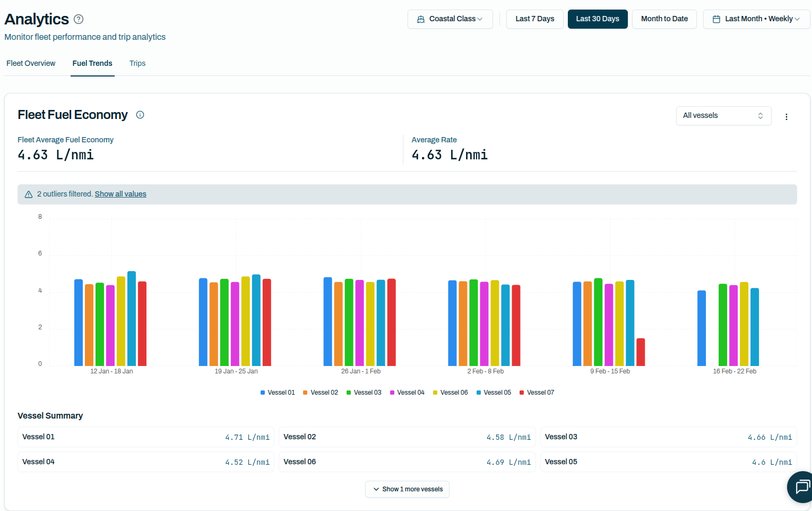Select the Last 7 Days range button
This screenshot has width=812, height=511.
(534, 19)
